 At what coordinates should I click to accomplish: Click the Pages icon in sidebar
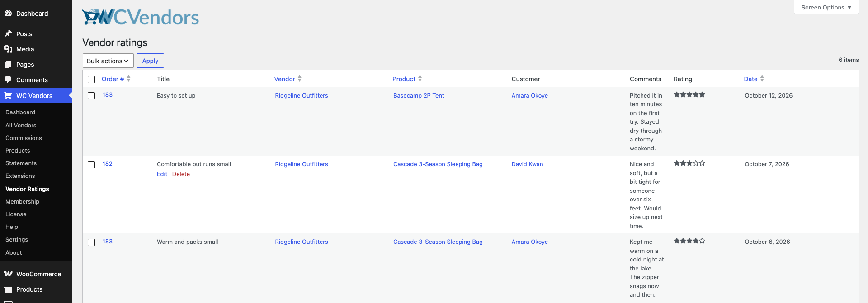(x=8, y=65)
